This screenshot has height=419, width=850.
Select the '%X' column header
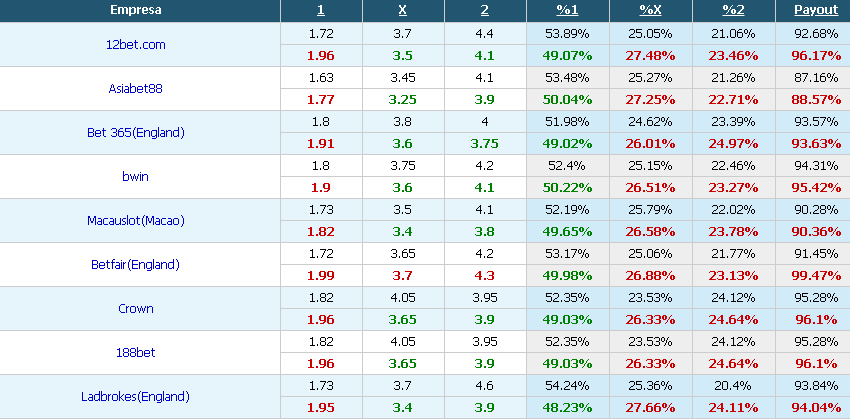point(650,11)
